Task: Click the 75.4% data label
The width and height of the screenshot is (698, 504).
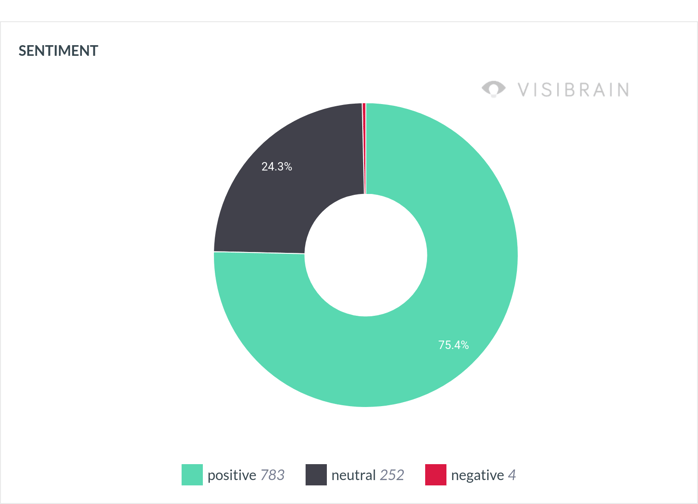Action: tap(453, 345)
